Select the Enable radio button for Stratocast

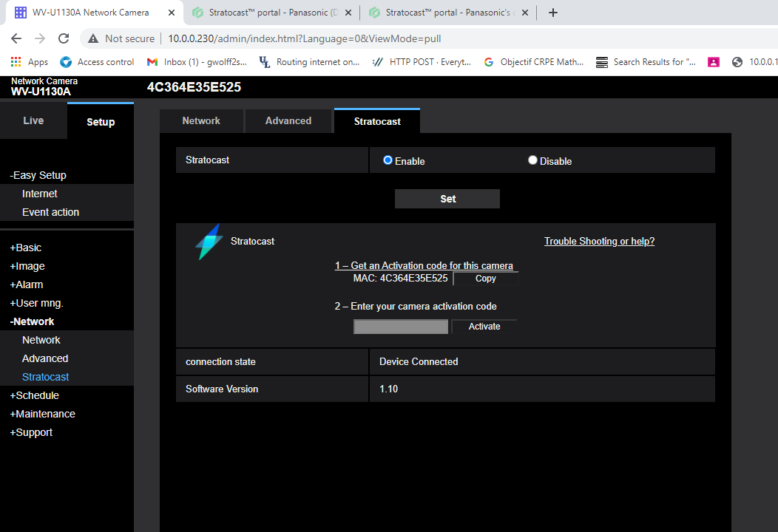pyautogui.click(x=388, y=160)
